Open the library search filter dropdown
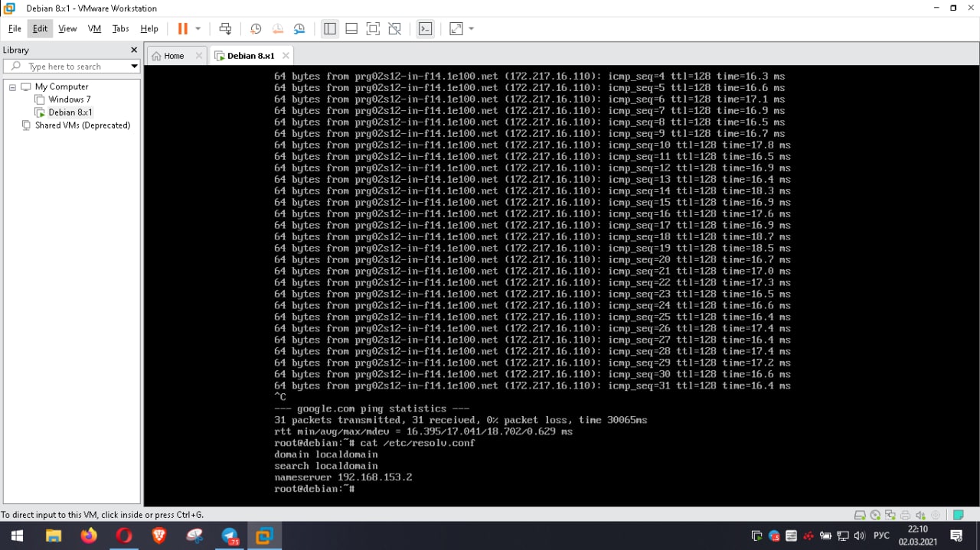This screenshot has height=550, width=980. [134, 67]
